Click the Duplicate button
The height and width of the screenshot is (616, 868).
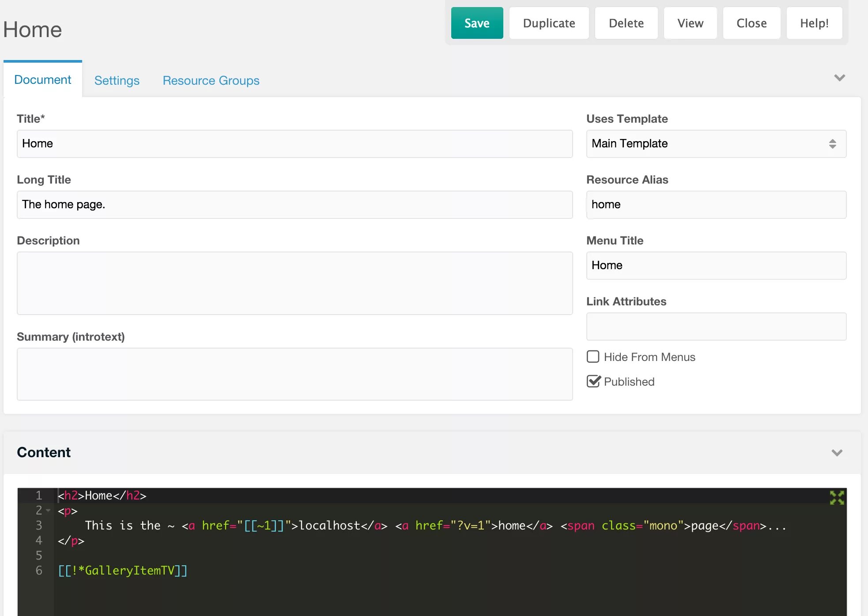click(549, 23)
